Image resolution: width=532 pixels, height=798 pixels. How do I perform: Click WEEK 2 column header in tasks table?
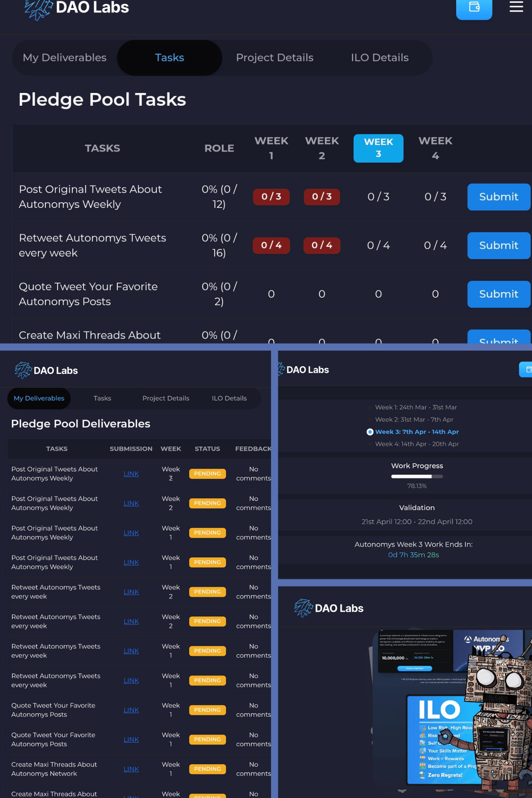pyautogui.click(x=322, y=148)
